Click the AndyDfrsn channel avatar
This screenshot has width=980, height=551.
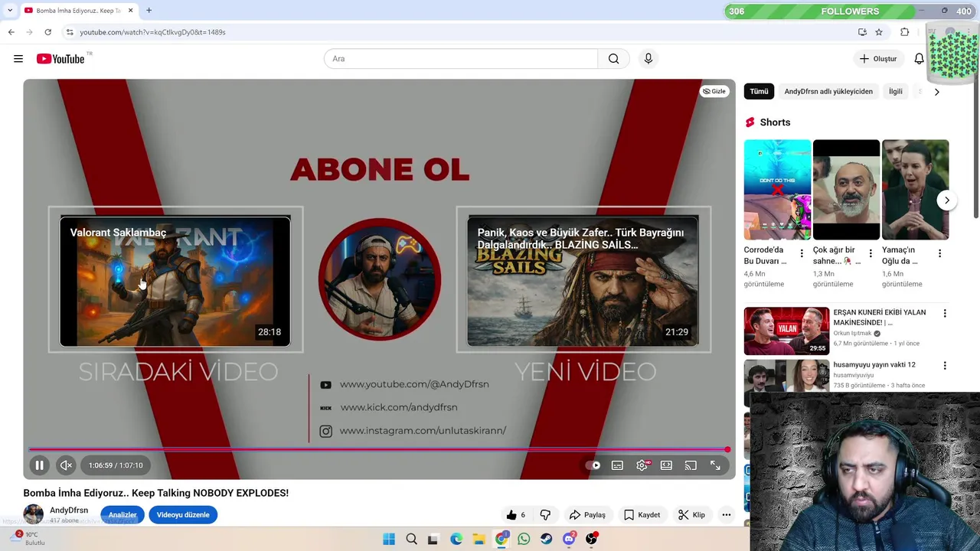coord(34,514)
